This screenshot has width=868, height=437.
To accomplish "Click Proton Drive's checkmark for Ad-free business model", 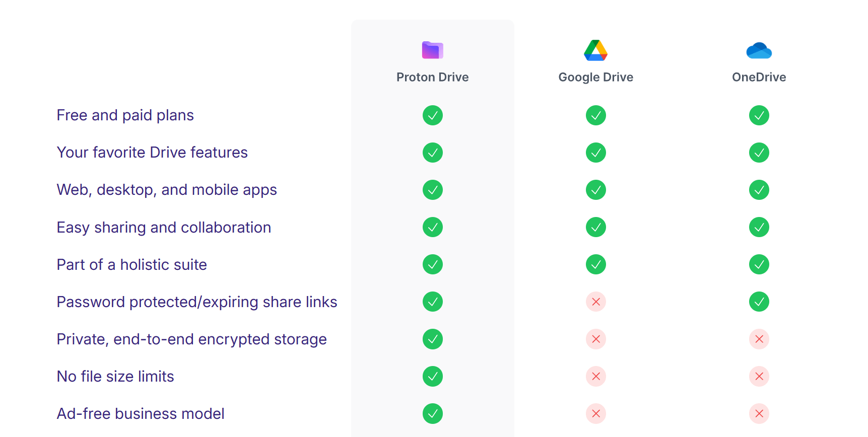I will tap(432, 413).
